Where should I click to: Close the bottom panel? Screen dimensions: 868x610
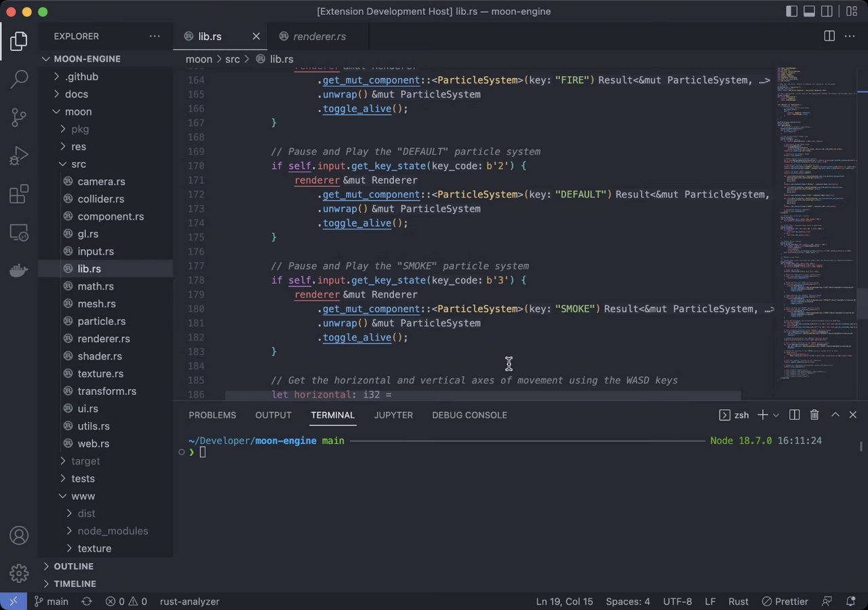pyautogui.click(x=853, y=415)
